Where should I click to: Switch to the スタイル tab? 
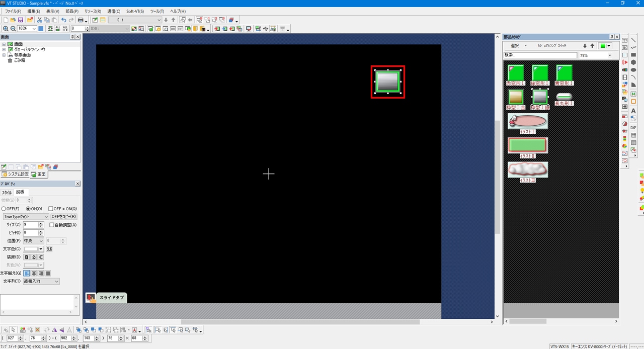[x=7, y=192]
